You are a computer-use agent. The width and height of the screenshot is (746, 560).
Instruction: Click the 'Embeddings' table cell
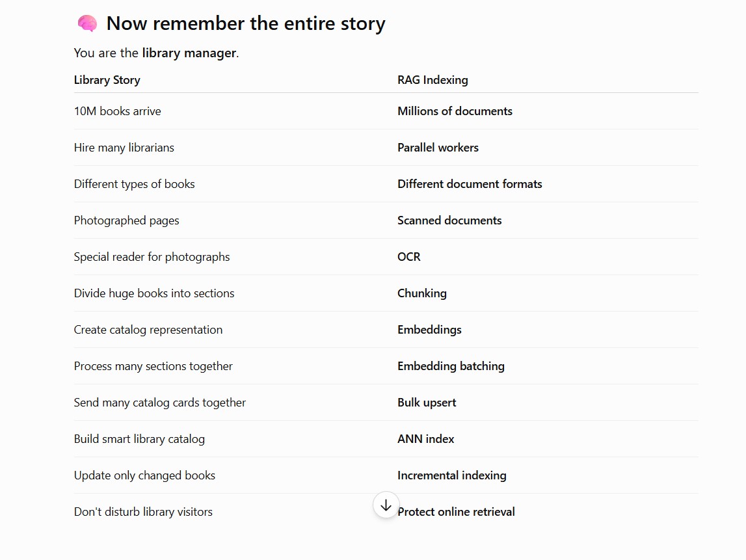point(429,330)
